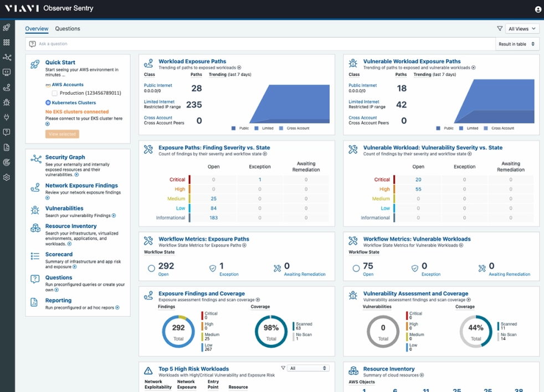Check the Production AWS account checkbox

click(x=54, y=93)
